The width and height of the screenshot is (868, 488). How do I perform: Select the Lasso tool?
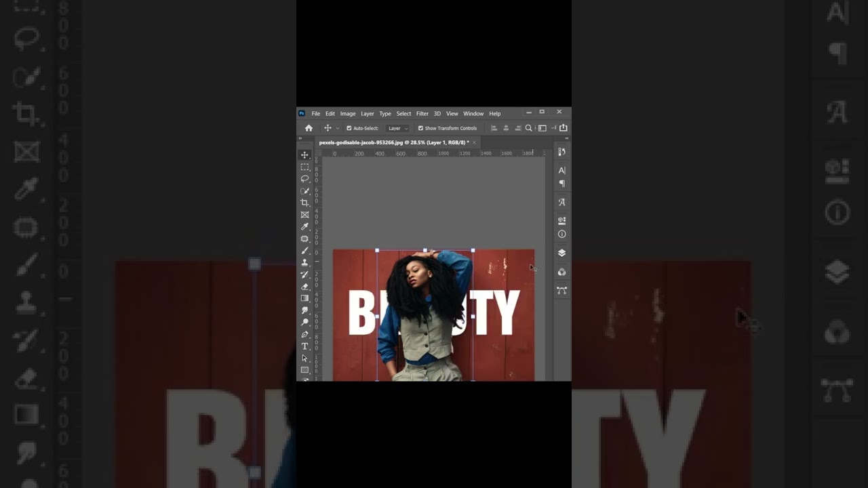coord(304,179)
